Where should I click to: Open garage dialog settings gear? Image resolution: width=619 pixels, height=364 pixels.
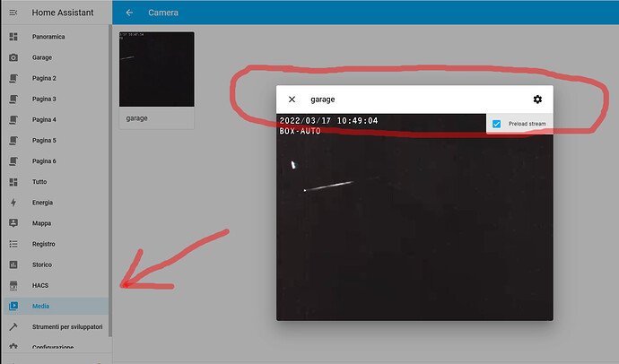coord(537,100)
